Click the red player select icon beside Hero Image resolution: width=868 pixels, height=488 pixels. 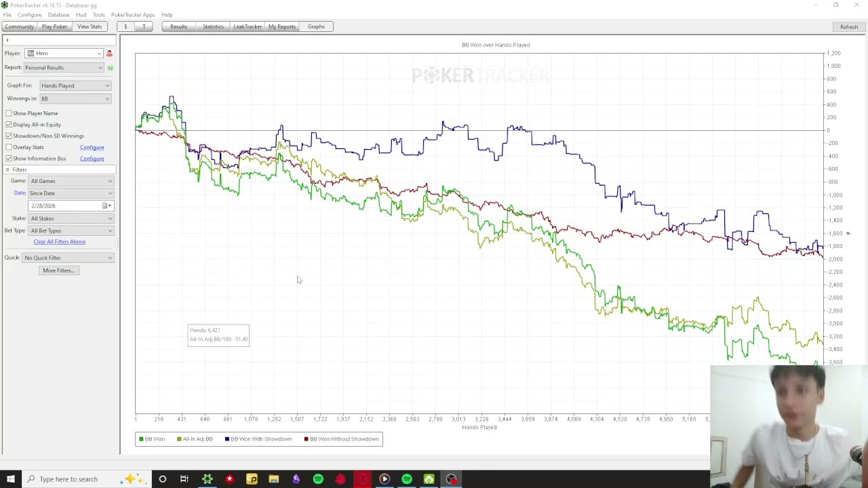point(109,54)
